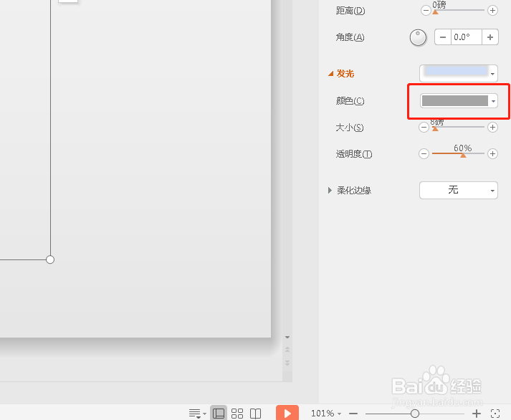Expand the soft edges (柔化边缘) section

(330, 190)
